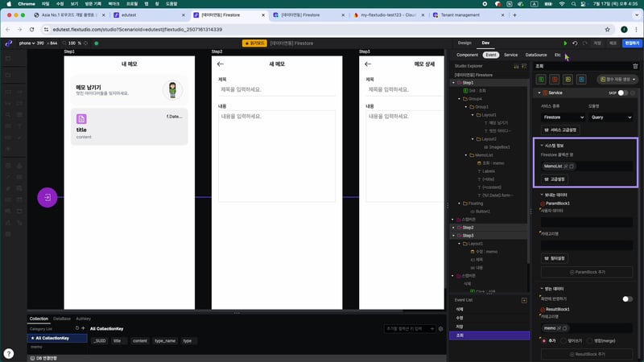
Task: Click the green play/run button
Action: pos(565,43)
